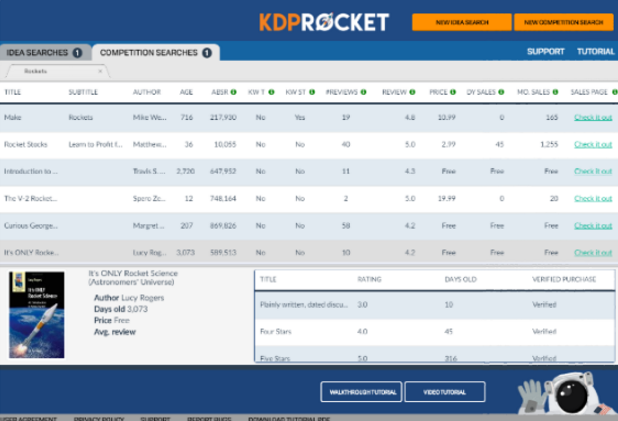The height and width of the screenshot is (421, 618).
Task: Click monthly sales value 1,255
Action: (549, 144)
